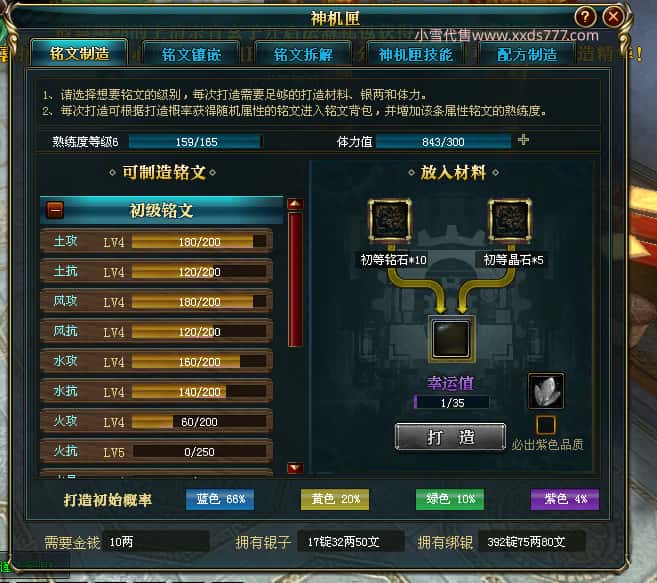The height and width of the screenshot is (583, 657).
Task: Click the list scroll up arrow
Action: (x=295, y=204)
